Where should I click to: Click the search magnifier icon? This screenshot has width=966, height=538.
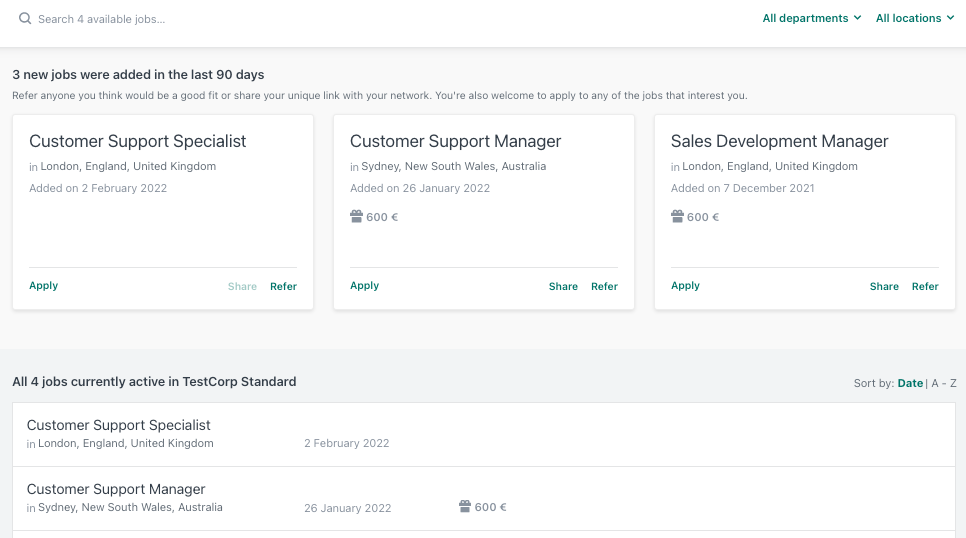(x=25, y=18)
